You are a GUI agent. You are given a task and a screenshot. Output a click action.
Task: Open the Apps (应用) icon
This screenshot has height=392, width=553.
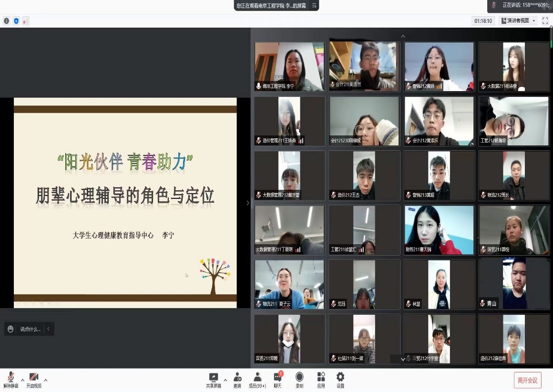click(321, 378)
